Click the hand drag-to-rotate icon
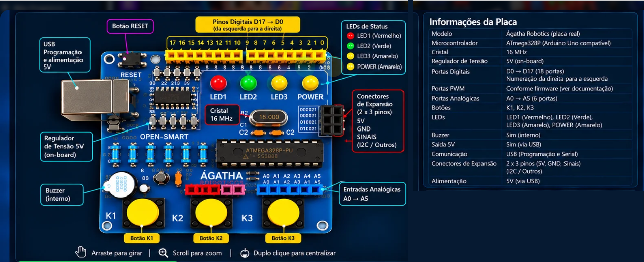 point(80,252)
